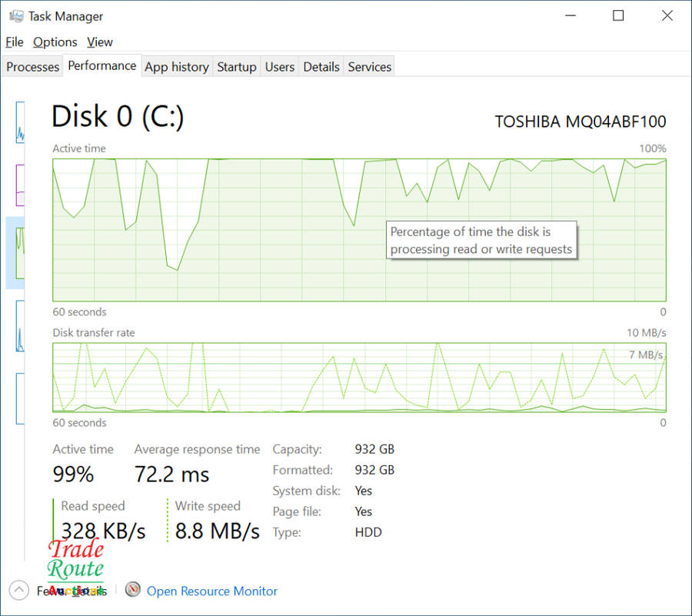Open the View menu

pyautogui.click(x=100, y=42)
